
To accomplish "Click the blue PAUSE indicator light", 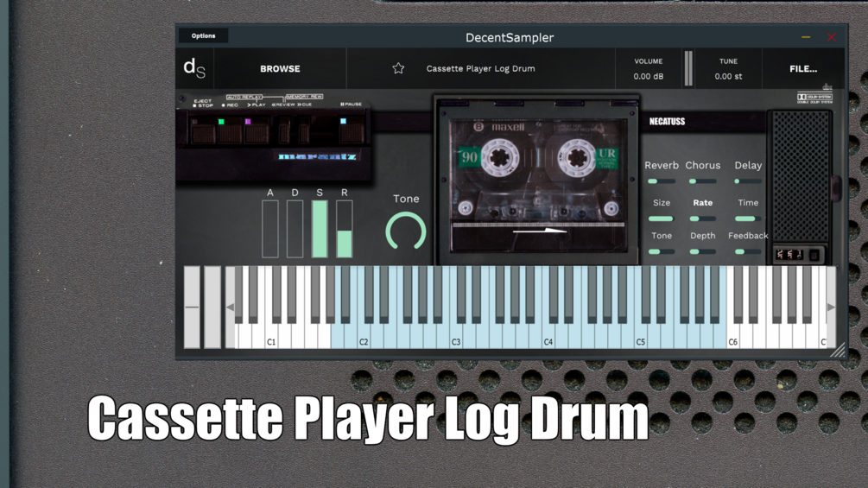I will (x=343, y=121).
